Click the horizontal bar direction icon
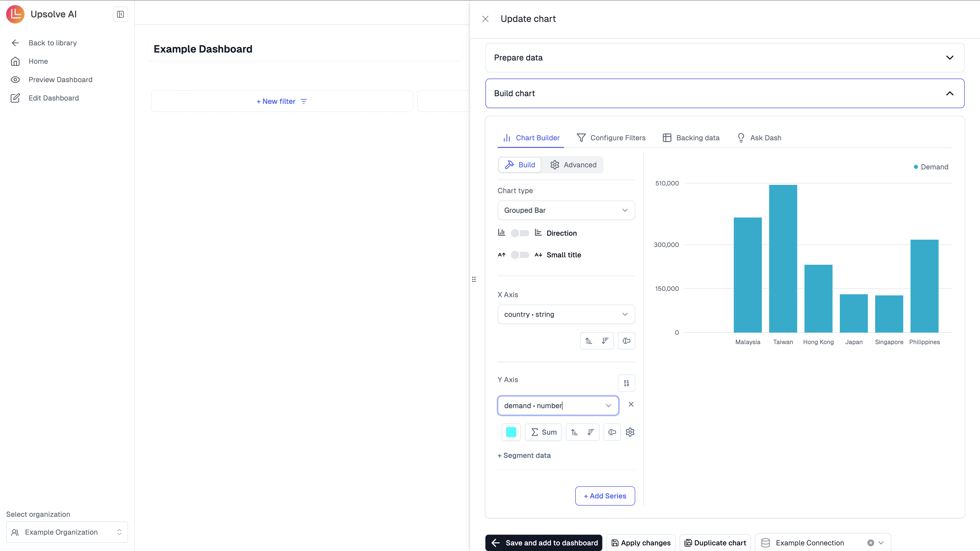Viewport: 980px width, 551px height. point(538,232)
